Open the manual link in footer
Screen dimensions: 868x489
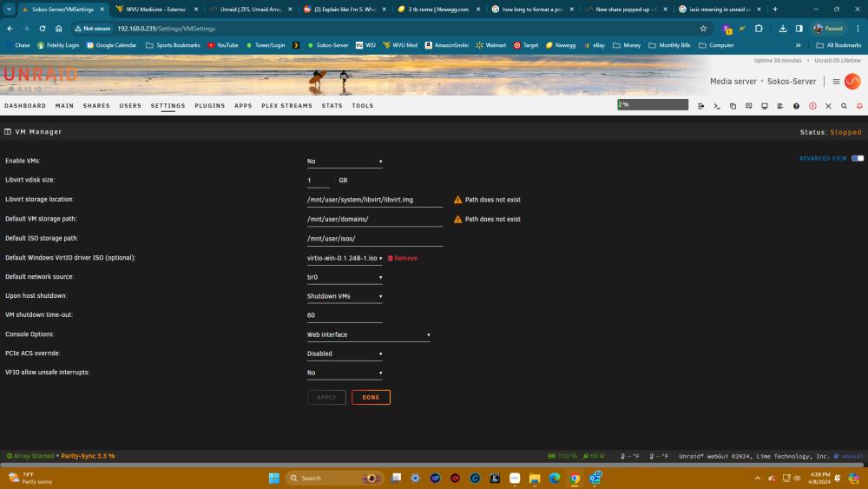(849, 456)
